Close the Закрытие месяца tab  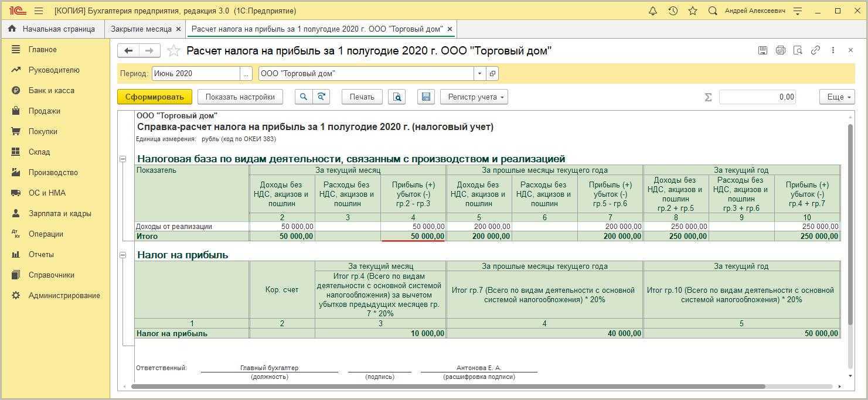[x=179, y=29]
